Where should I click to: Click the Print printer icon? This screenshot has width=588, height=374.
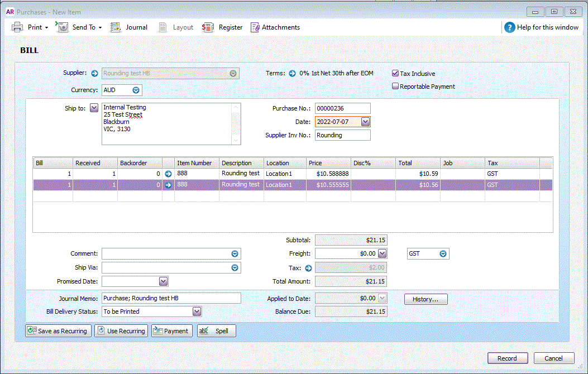coord(17,27)
